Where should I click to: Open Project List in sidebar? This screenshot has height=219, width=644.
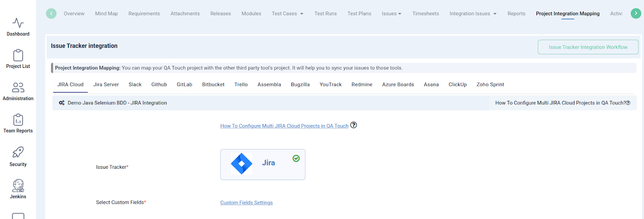[x=18, y=55]
